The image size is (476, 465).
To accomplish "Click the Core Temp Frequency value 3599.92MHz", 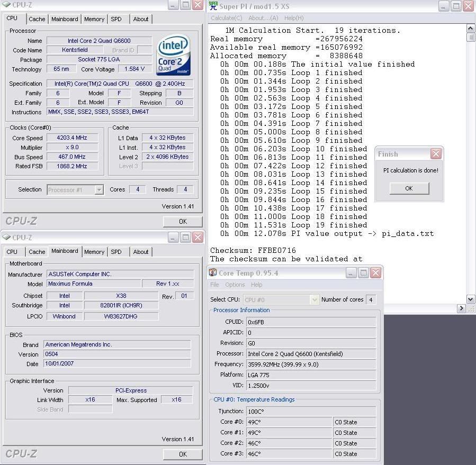I will point(311,364).
